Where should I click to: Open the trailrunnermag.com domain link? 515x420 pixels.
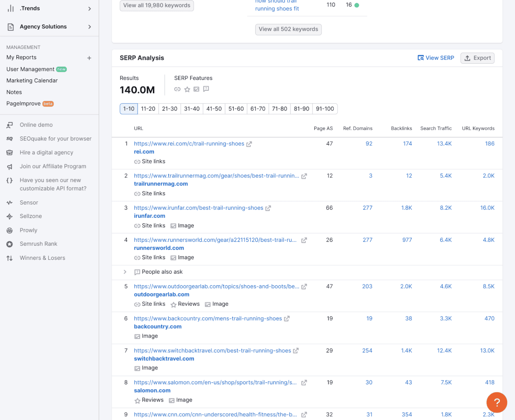tap(161, 184)
